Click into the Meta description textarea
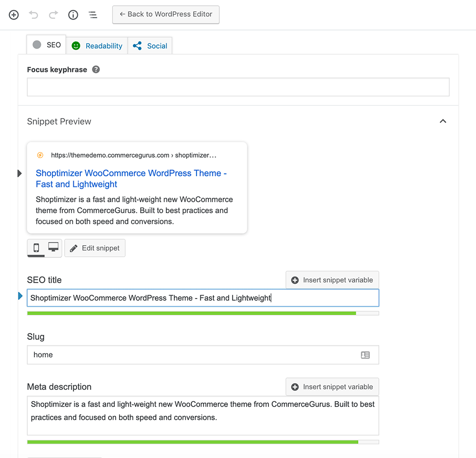Viewport: 476px width, 458px height. [x=203, y=416]
